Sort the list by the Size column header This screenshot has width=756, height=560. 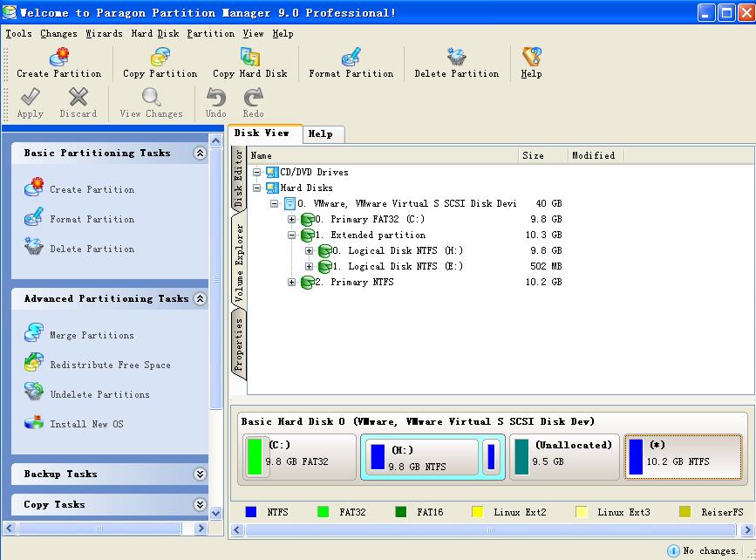[x=543, y=155]
